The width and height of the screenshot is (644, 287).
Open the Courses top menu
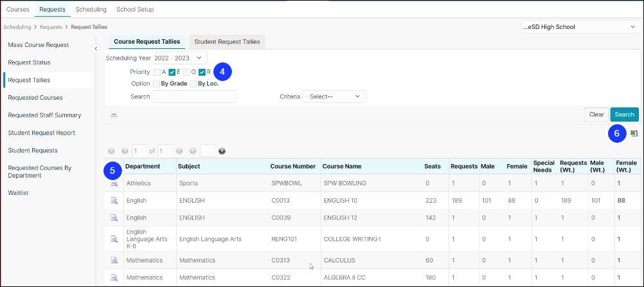(x=17, y=9)
